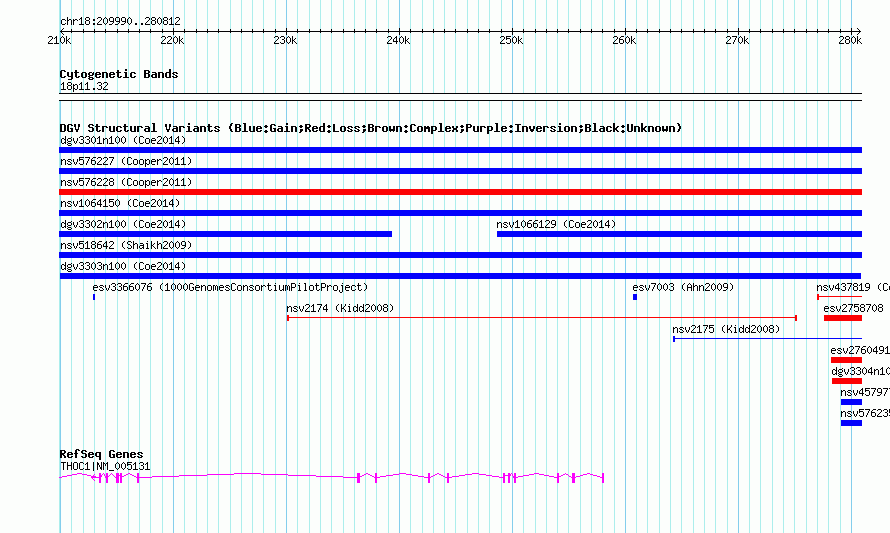
Task: Open the nsv1064150 (Coe2014) label
Action: (x=120, y=203)
